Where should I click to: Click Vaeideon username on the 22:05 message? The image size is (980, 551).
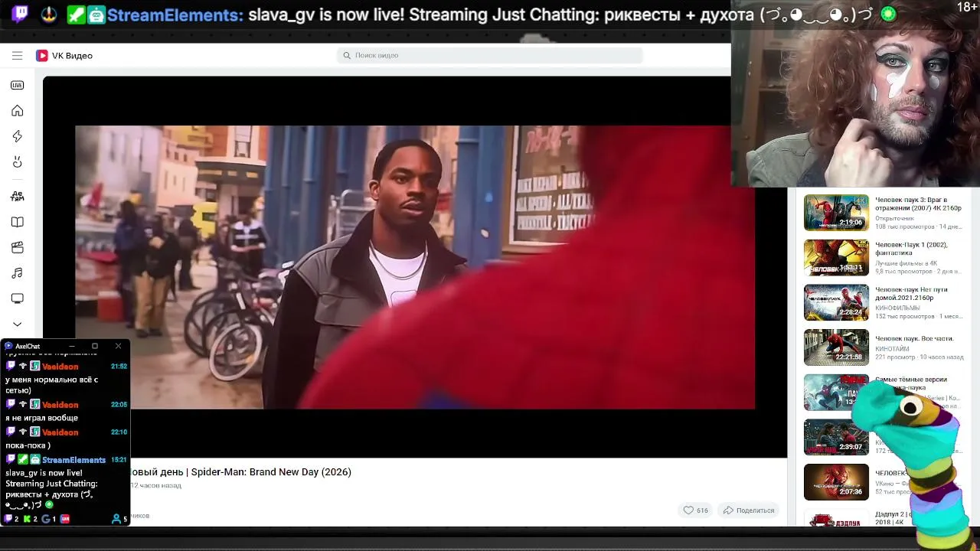tap(60, 405)
